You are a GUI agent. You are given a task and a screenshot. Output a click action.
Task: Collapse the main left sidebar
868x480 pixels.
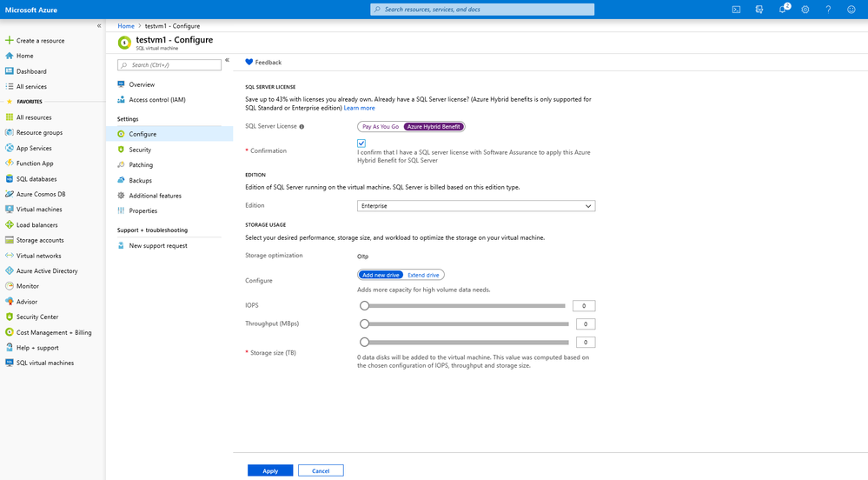[x=99, y=25]
